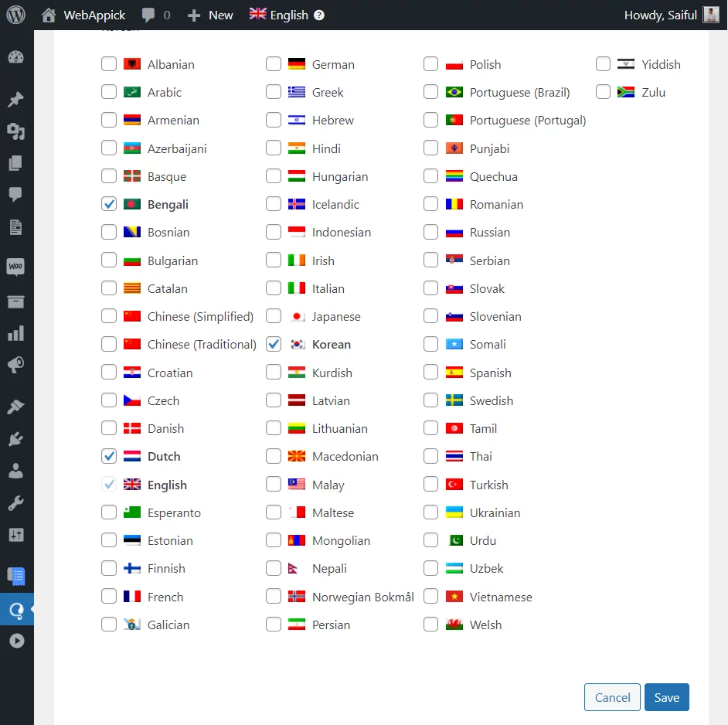Click the Swedish language label
Screen dimensions: 728x725
492,401
